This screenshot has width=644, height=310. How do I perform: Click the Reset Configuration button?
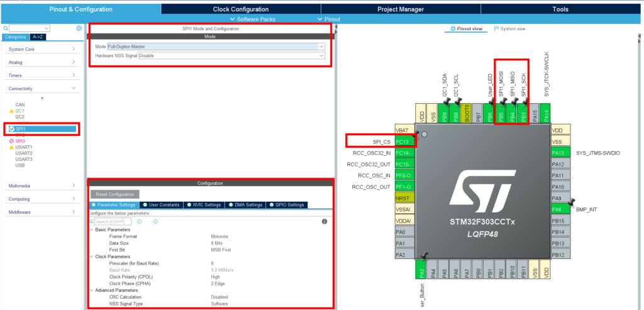point(115,194)
